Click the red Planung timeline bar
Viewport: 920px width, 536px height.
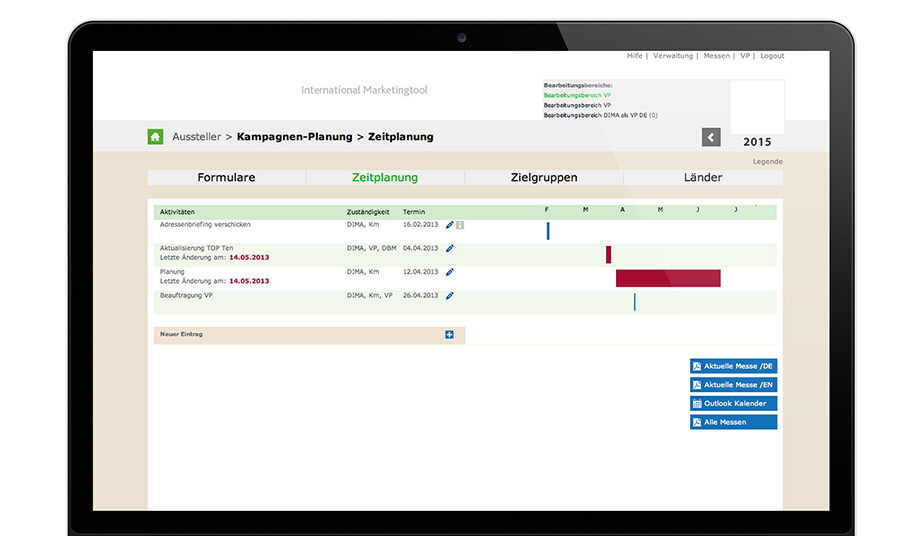click(x=668, y=278)
